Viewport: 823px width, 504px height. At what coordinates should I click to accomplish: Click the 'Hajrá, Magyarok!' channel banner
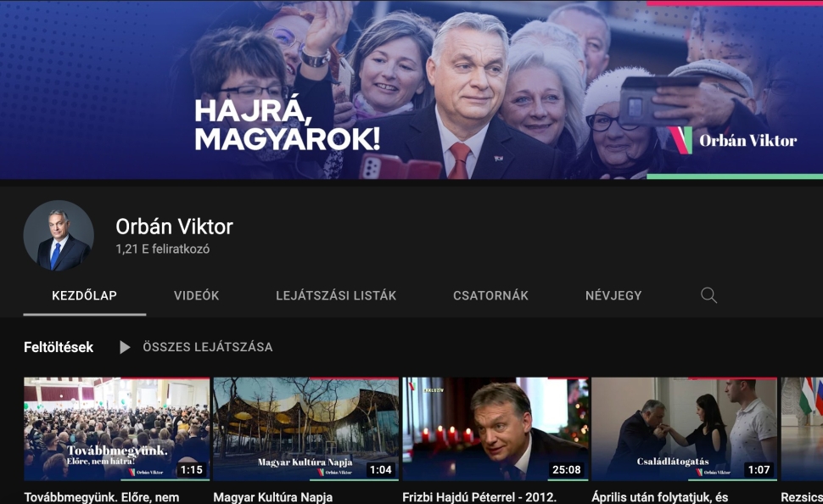point(411,90)
